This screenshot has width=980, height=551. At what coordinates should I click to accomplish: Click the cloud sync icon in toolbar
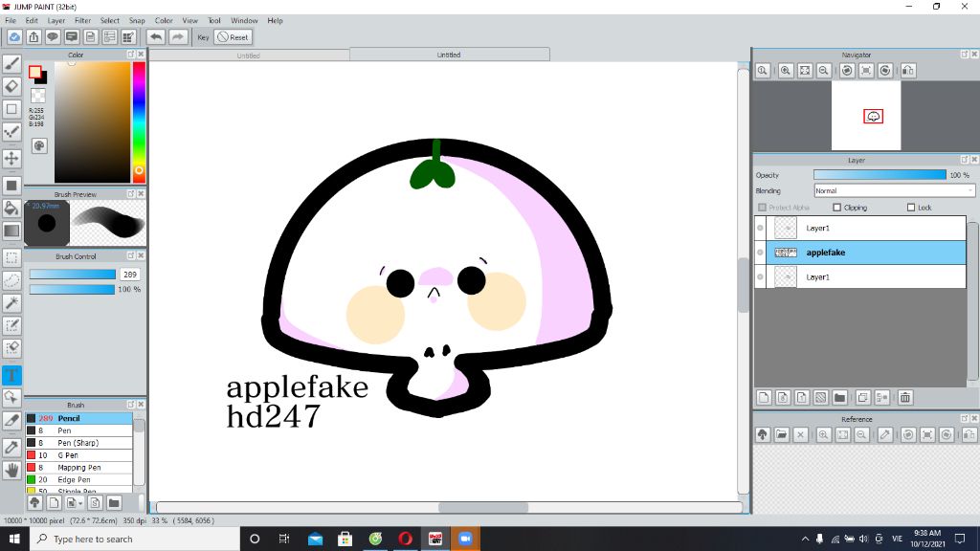pos(14,37)
